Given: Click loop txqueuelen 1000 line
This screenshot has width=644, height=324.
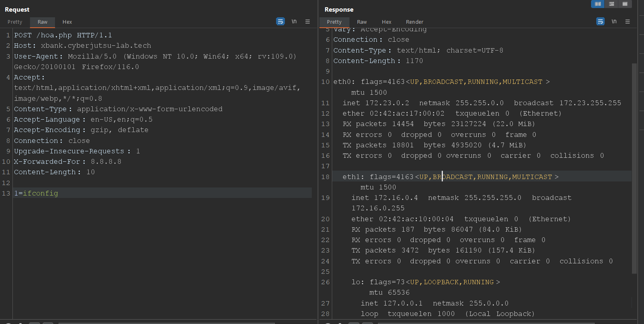Looking at the screenshot, I should (x=448, y=314).
